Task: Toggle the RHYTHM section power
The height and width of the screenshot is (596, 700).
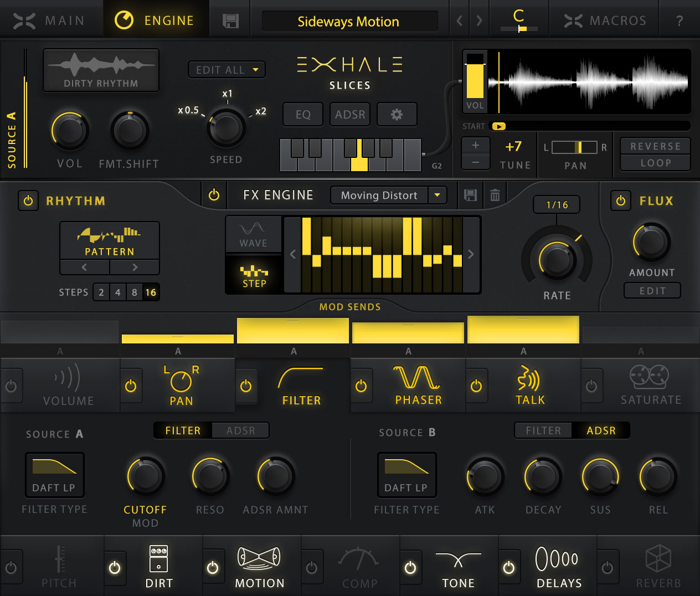Action: coord(28,201)
